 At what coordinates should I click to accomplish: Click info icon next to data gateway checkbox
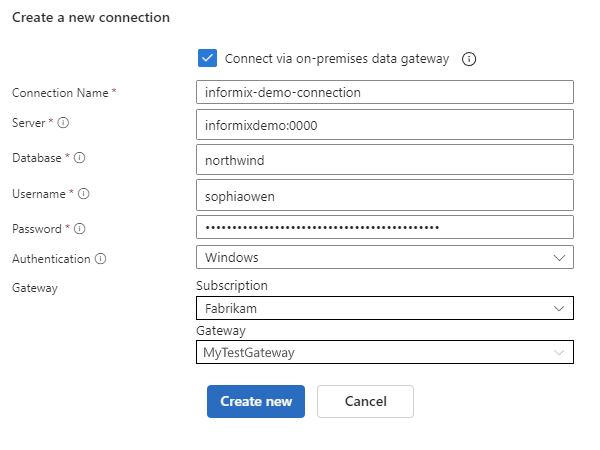[x=469, y=59]
